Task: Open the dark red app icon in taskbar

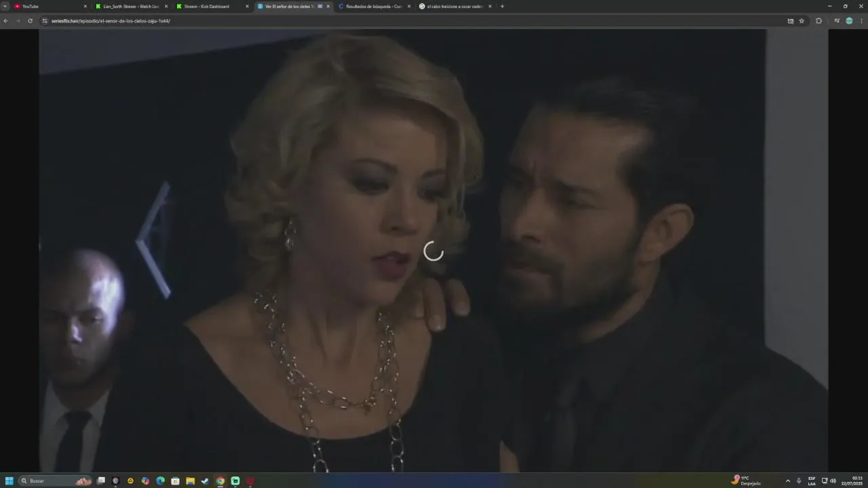Action: point(250,481)
